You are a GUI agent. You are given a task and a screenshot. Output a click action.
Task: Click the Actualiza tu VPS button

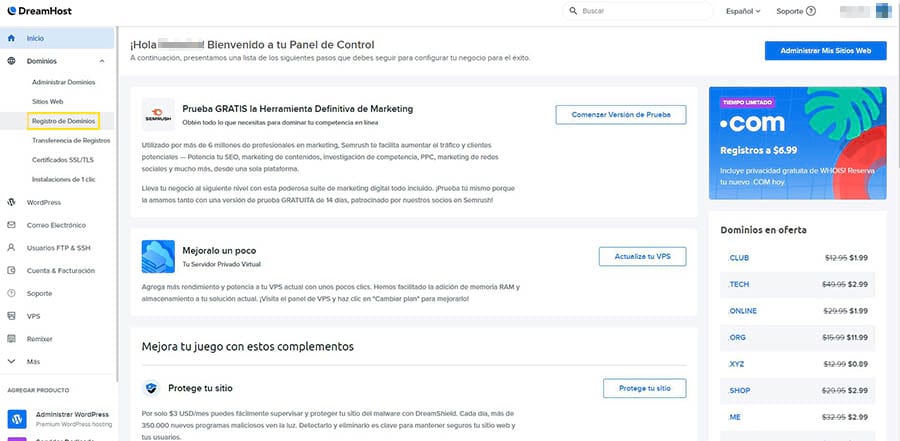coord(643,257)
